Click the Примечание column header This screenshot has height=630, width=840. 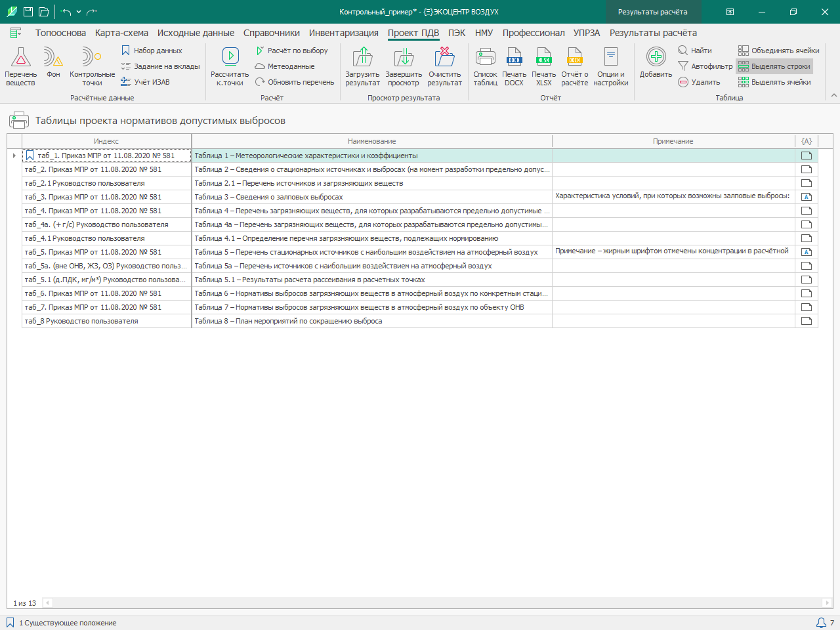[x=673, y=141]
